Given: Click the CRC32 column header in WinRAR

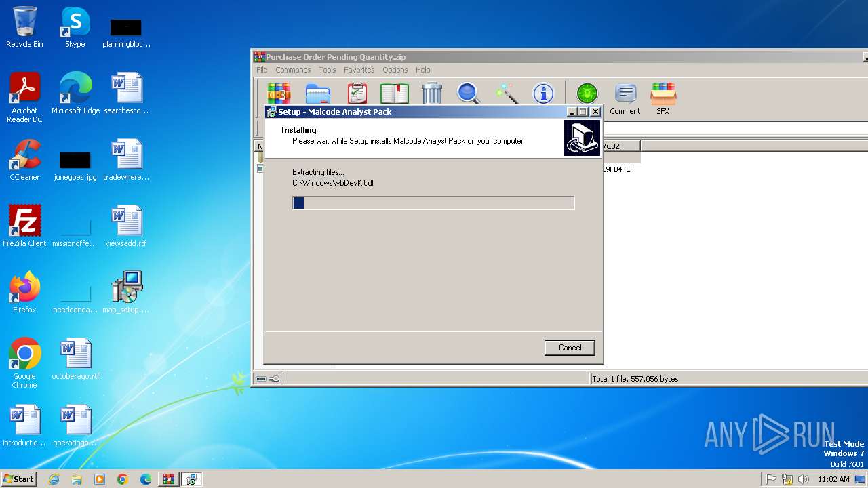Looking at the screenshot, I should [x=620, y=146].
